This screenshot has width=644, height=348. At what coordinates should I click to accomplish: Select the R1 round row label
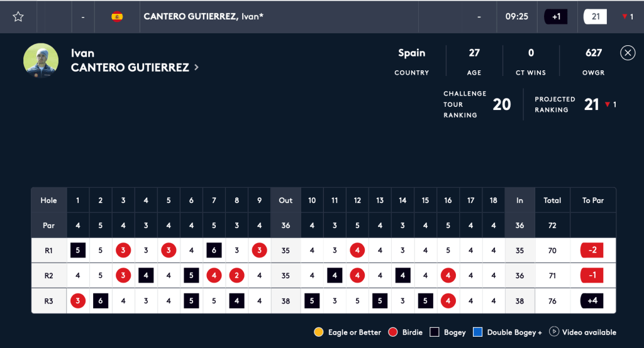coord(48,251)
